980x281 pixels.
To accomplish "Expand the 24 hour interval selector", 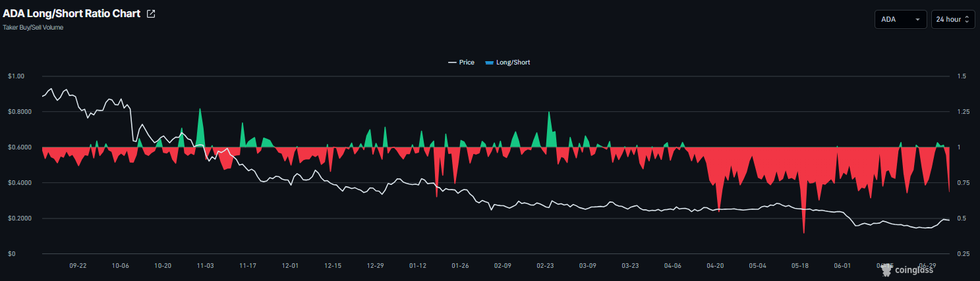I will pyautogui.click(x=953, y=20).
